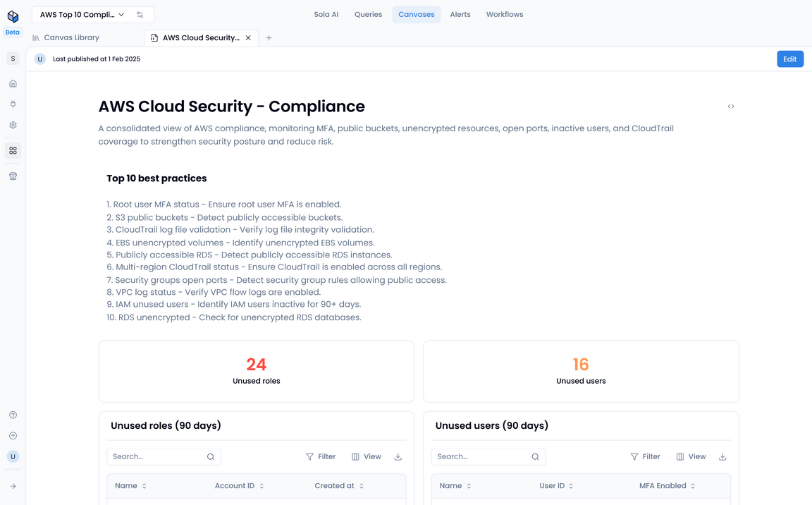Sort Unused users by MFA Enabled

click(x=667, y=485)
